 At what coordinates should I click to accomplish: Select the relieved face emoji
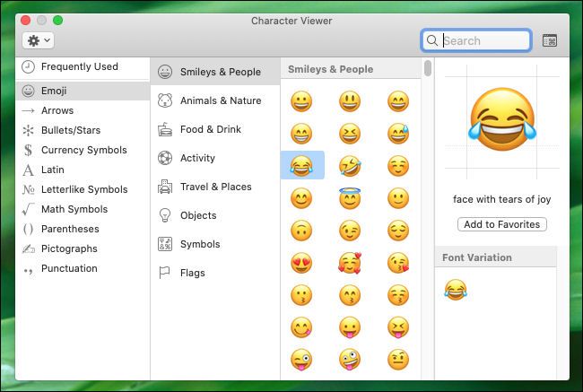(398, 231)
